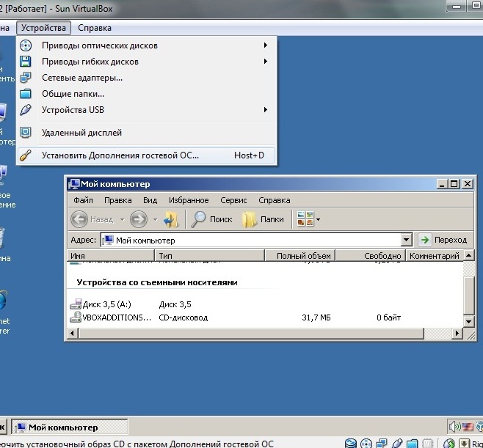The width and height of the screenshot is (483, 448).
Task: Click the VirtualBox hard disk status icon
Action: pyautogui.click(x=351, y=444)
